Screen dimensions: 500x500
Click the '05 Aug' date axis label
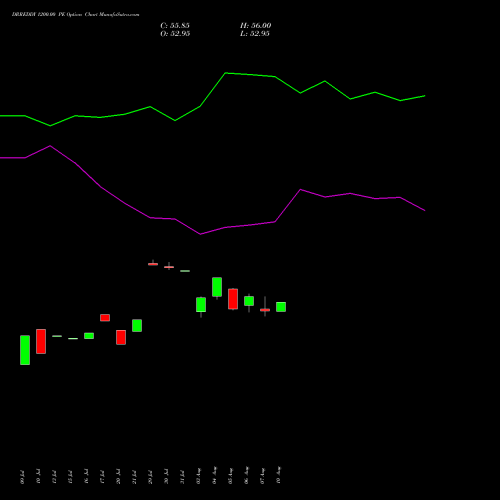point(231,476)
